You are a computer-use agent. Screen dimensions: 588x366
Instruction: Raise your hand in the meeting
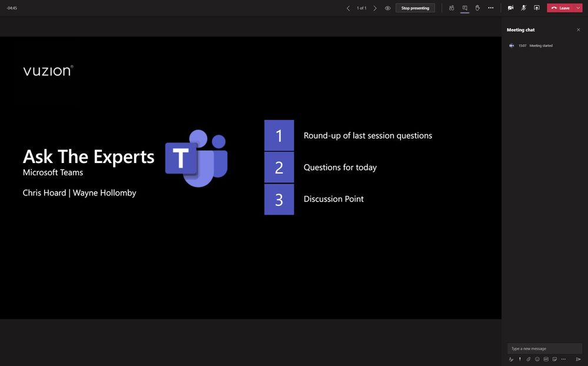pyautogui.click(x=477, y=8)
